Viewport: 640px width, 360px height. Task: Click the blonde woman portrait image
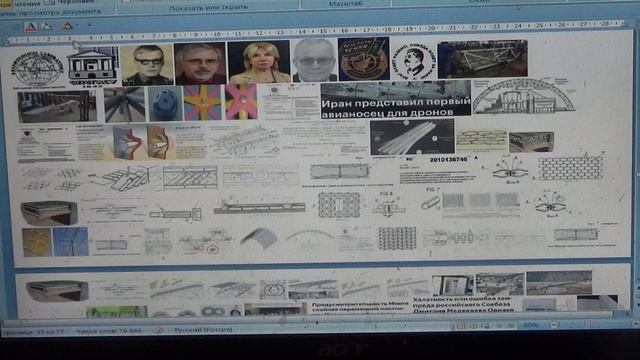click(x=259, y=62)
